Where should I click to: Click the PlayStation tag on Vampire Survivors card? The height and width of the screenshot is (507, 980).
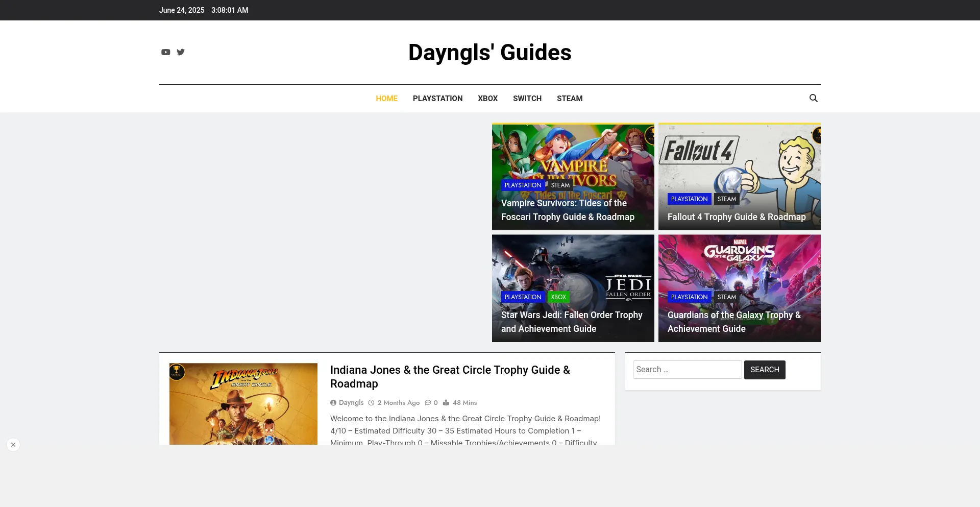[523, 185]
